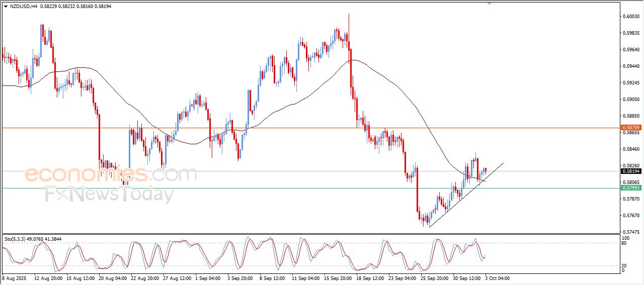644x285 pixels.
Task: Click the dropdown triangle beside NZDUSD,H4
Action: 6,7
